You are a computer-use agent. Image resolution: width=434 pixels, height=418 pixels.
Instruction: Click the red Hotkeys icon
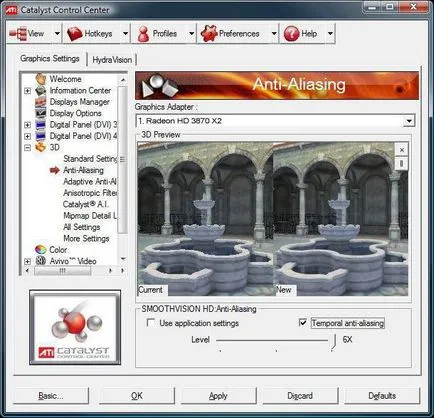click(x=74, y=34)
